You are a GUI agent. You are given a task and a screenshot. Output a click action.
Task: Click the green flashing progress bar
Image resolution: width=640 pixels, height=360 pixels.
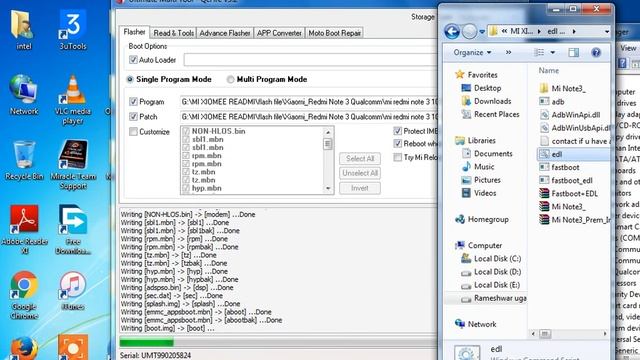coord(147,342)
